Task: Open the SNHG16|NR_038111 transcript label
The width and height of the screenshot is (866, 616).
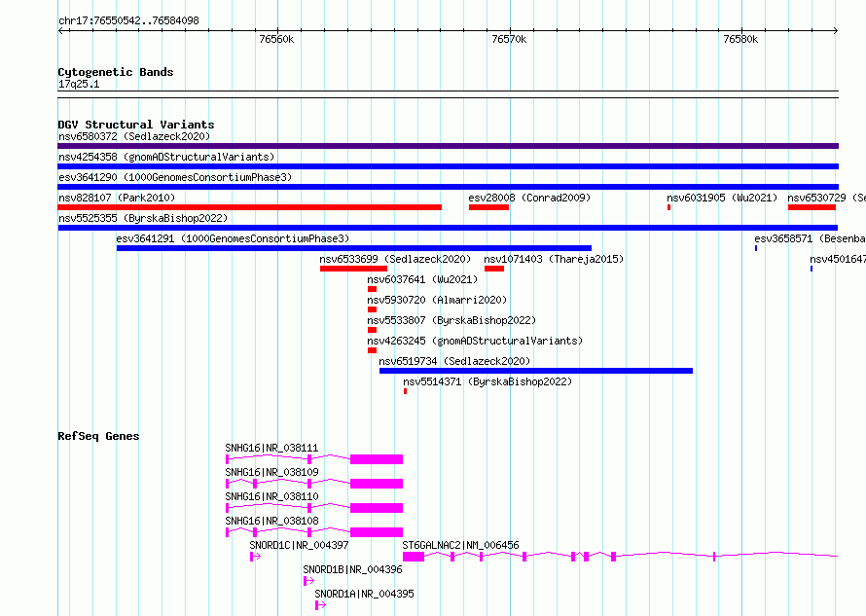Action: [x=271, y=448]
